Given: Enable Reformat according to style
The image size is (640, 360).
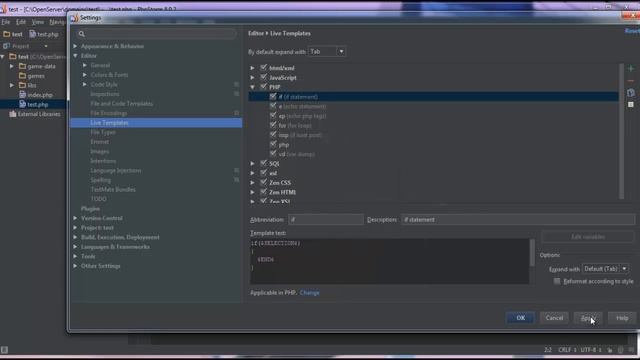Looking at the screenshot, I should [557, 281].
